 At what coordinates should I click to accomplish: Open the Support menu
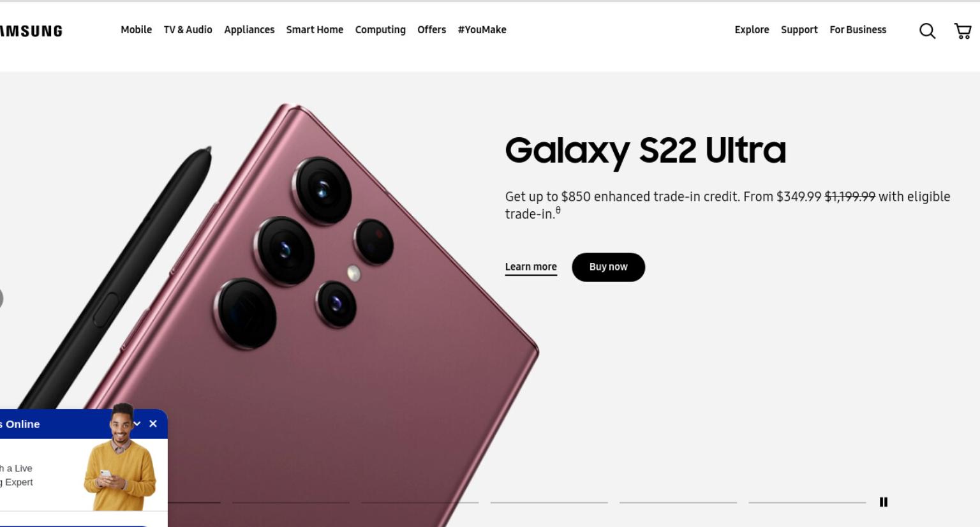(x=799, y=30)
